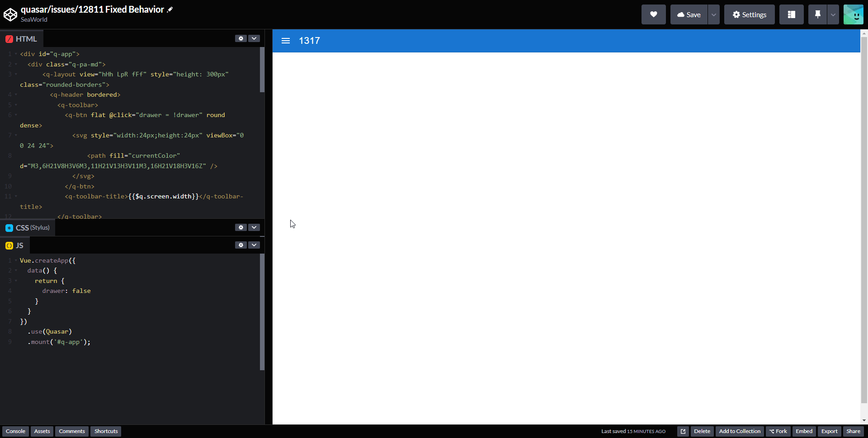The width and height of the screenshot is (868, 438).
Task: Add pen to a Collection
Action: tap(740, 431)
